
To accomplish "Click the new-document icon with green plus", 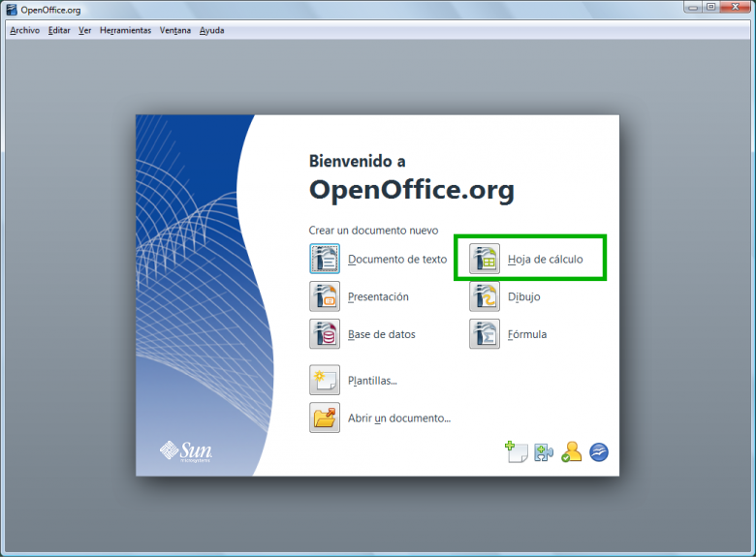I will click(x=517, y=452).
